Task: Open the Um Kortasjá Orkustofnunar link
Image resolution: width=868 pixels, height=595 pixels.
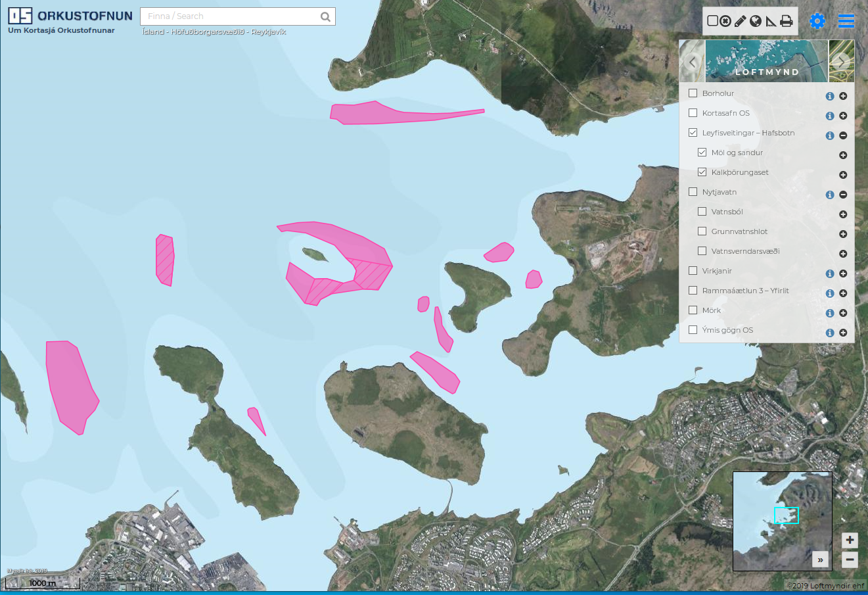Action: pyautogui.click(x=61, y=30)
